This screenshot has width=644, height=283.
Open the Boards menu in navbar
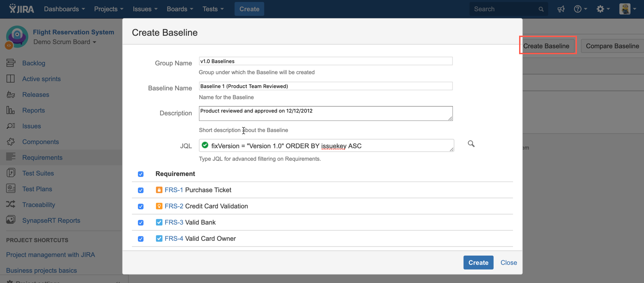tap(180, 9)
